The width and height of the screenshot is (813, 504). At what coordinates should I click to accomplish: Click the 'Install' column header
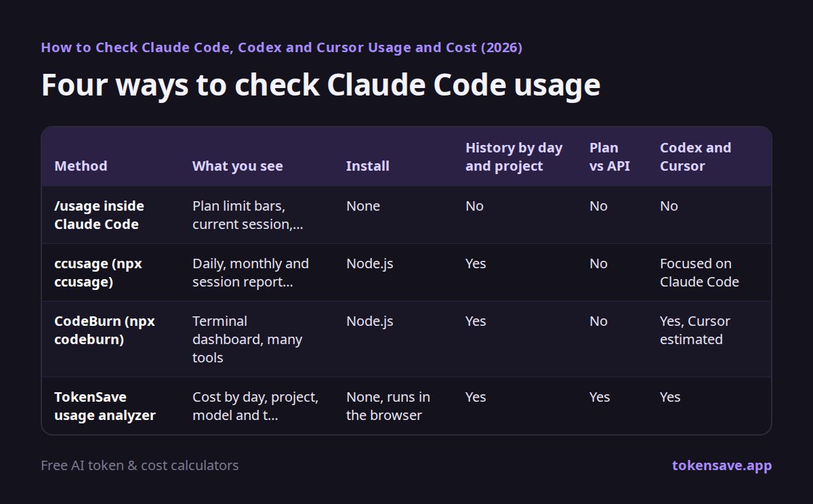(x=367, y=166)
